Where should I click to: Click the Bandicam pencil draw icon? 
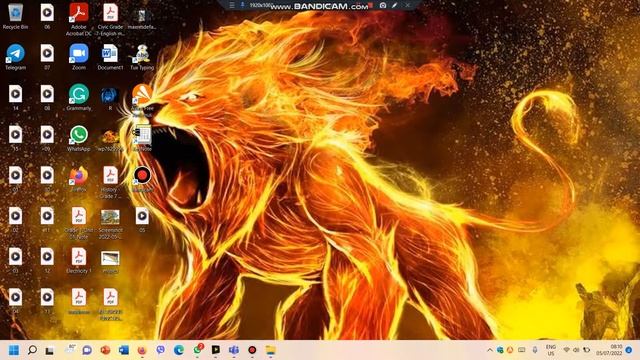coord(395,5)
